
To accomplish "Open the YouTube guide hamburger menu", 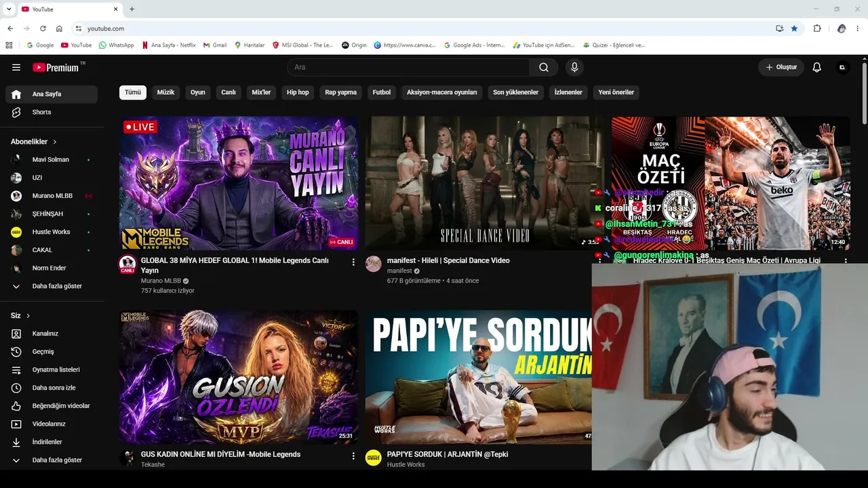I will [x=16, y=67].
